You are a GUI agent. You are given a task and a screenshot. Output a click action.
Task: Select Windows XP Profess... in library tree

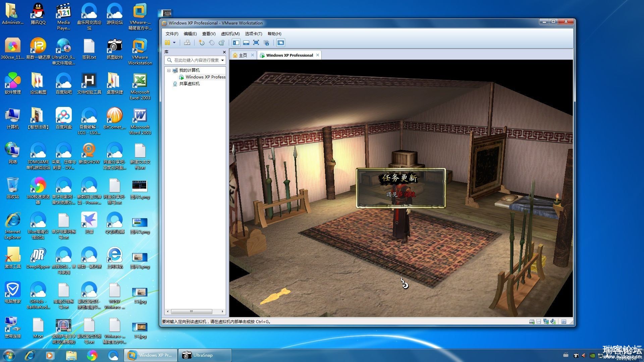tap(202, 77)
